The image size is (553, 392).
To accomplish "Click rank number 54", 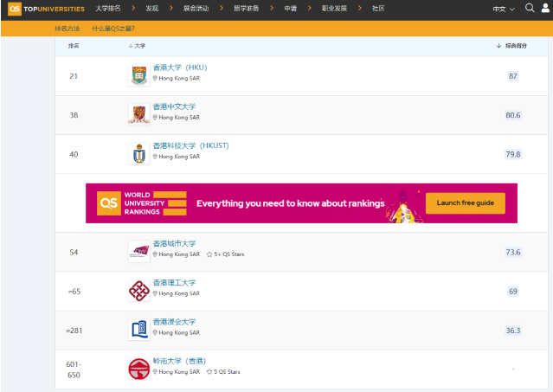I will [x=74, y=253].
